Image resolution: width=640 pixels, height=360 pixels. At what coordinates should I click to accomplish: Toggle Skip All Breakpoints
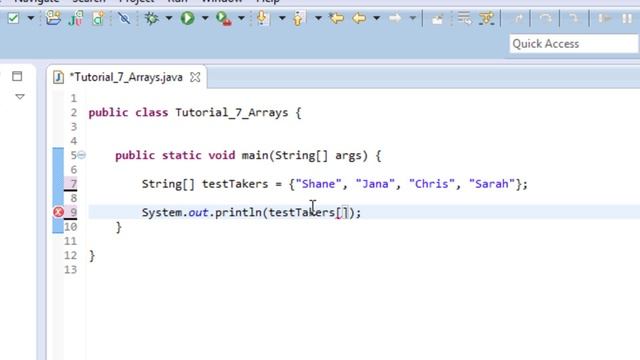pos(124,18)
